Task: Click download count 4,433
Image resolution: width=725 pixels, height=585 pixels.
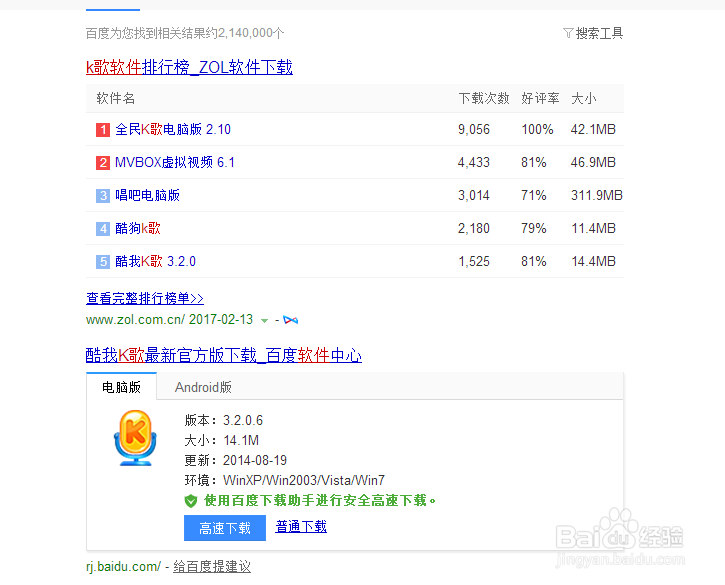Action: click(474, 162)
